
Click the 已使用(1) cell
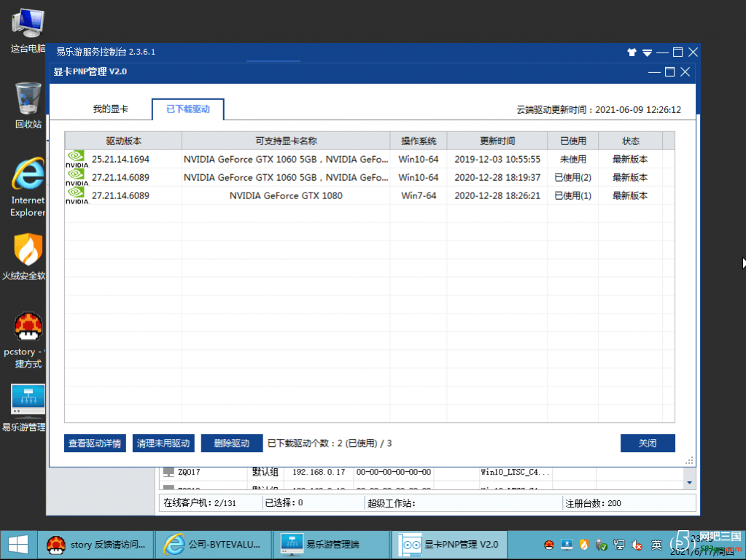point(573,195)
